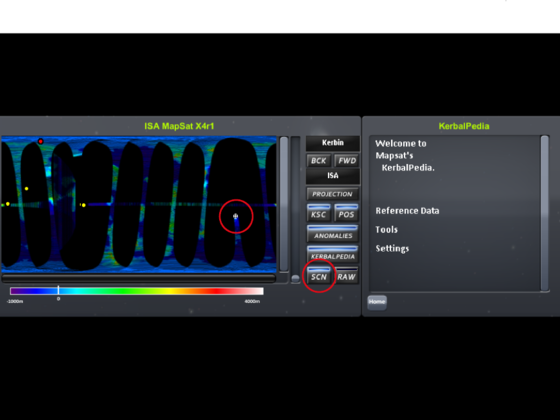Open the PROJECTION option
Viewport: 560px width, 420px height.
click(332, 194)
